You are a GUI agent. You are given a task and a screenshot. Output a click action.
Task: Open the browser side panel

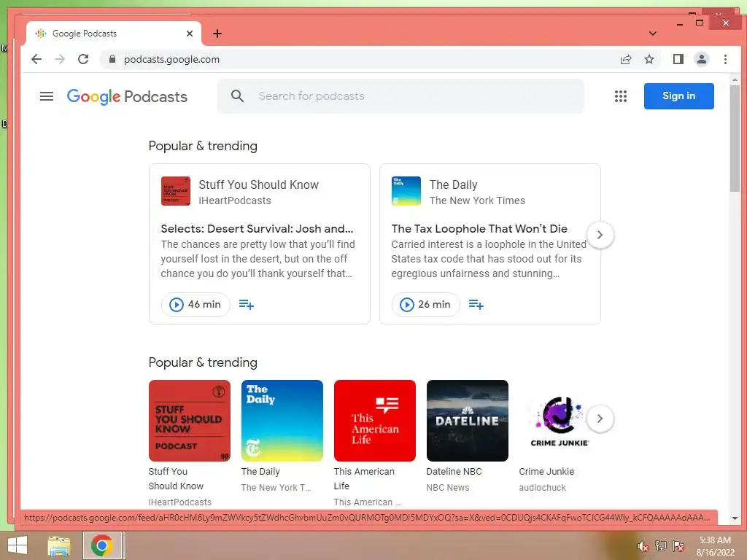[678, 59]
